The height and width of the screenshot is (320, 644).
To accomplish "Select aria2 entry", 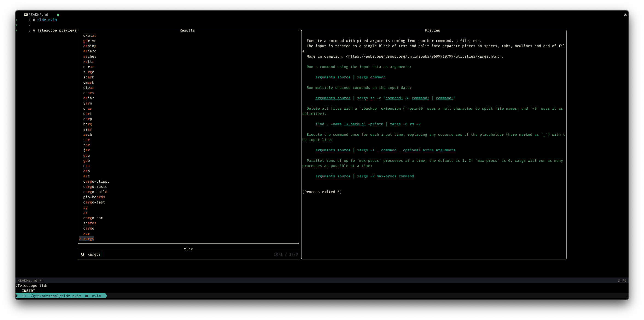I will point(89,98).
